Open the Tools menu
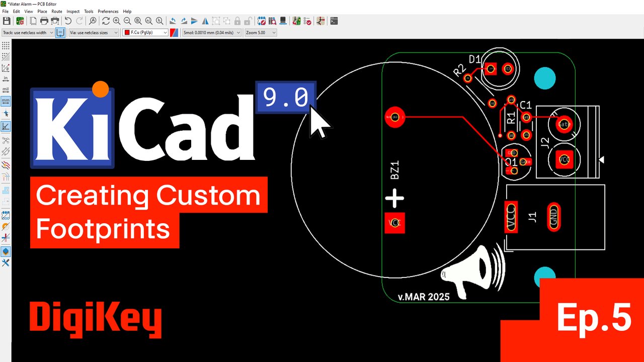 (x=89, y=11)
